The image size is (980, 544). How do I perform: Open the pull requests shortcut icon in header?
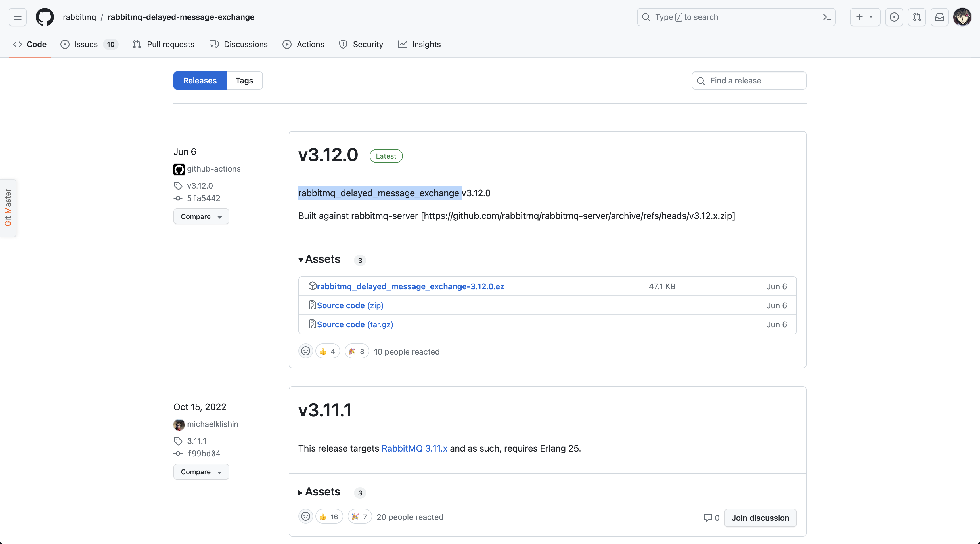[x=917, y=17]
